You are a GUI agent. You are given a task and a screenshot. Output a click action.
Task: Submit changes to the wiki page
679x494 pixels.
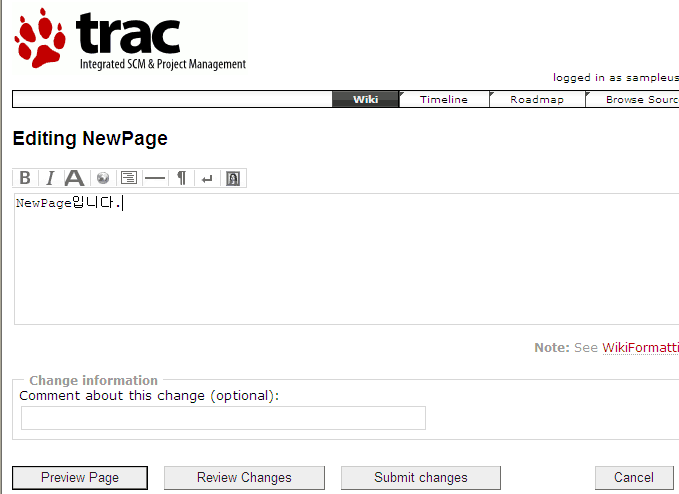(x=420, y=478)
